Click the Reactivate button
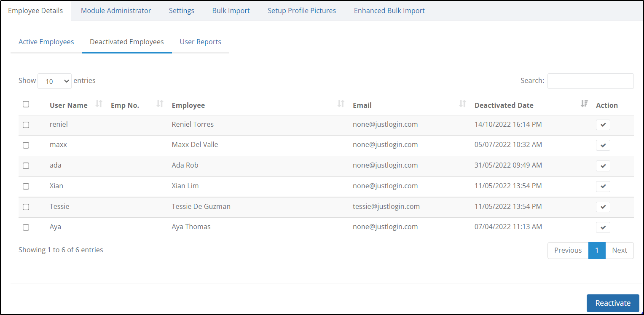 click(x=613, y=303)
